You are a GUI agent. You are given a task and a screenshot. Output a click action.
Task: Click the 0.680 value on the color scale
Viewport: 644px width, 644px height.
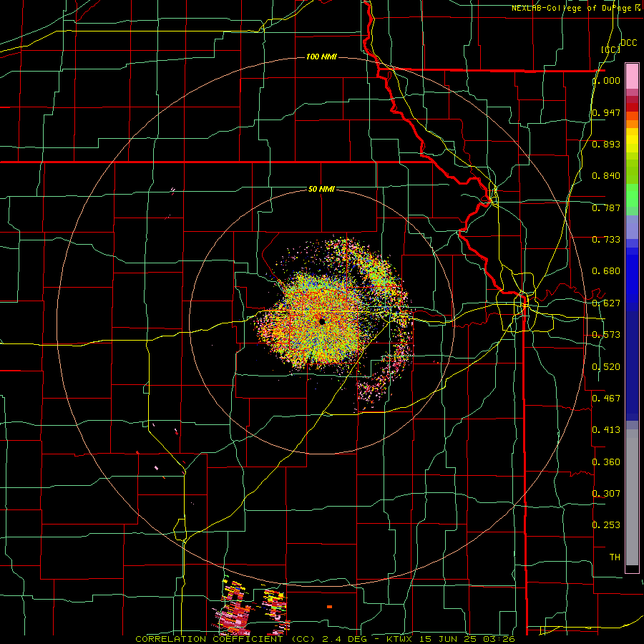pos(606,271)
